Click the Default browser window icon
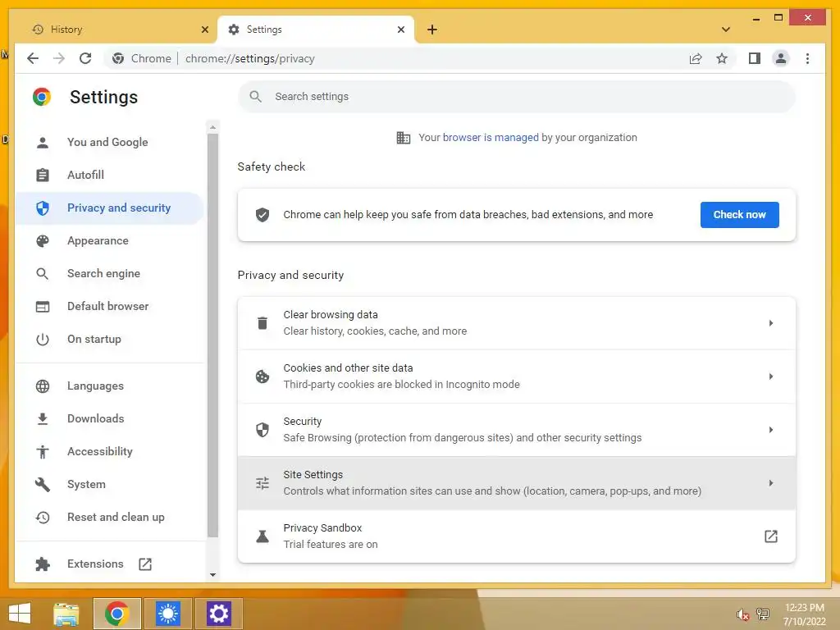The width and height of the screenshot is (840, 630). coord(43,307)
